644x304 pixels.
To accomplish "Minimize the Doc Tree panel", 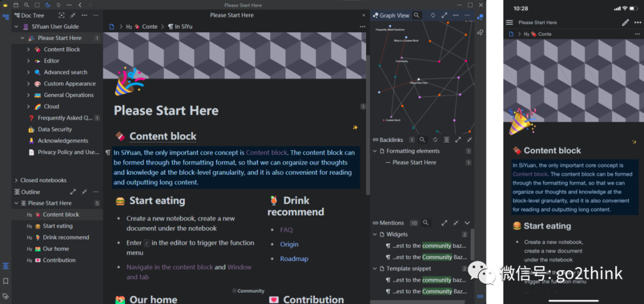I will point(95,15).
